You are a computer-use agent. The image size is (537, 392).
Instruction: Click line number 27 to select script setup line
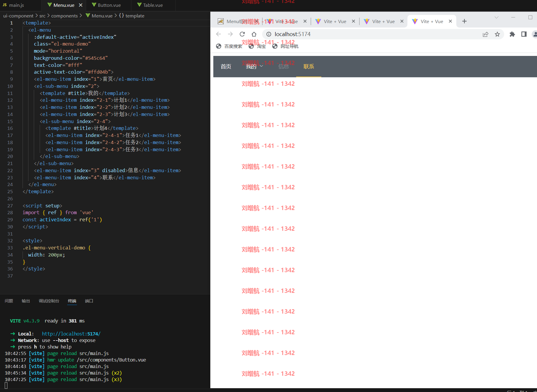(10, 206)
